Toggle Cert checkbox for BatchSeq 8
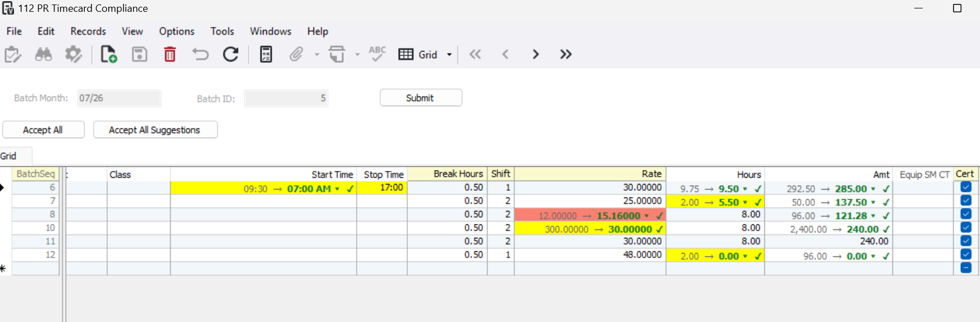The image size is (980, 322). point(966,214)
